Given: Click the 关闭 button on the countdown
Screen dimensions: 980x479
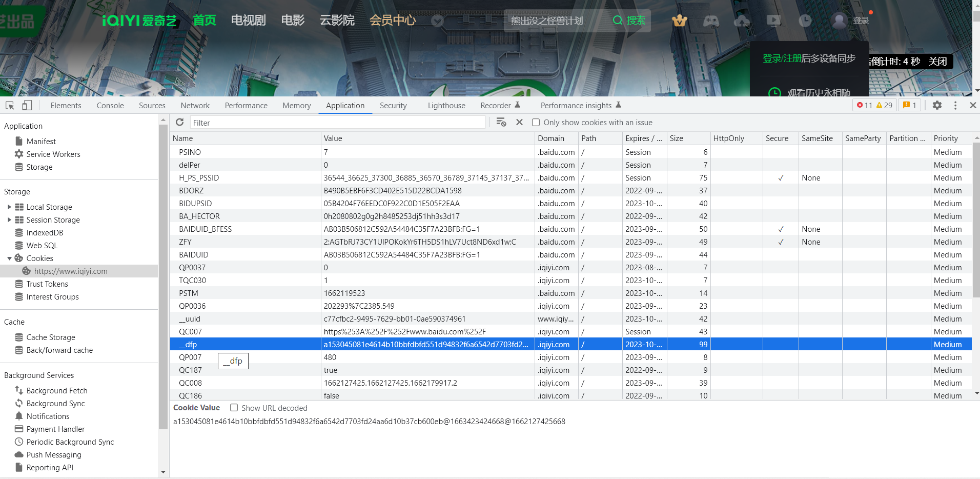Looking at the screenshot, I should pyautogui.click(x=937, y=62).
